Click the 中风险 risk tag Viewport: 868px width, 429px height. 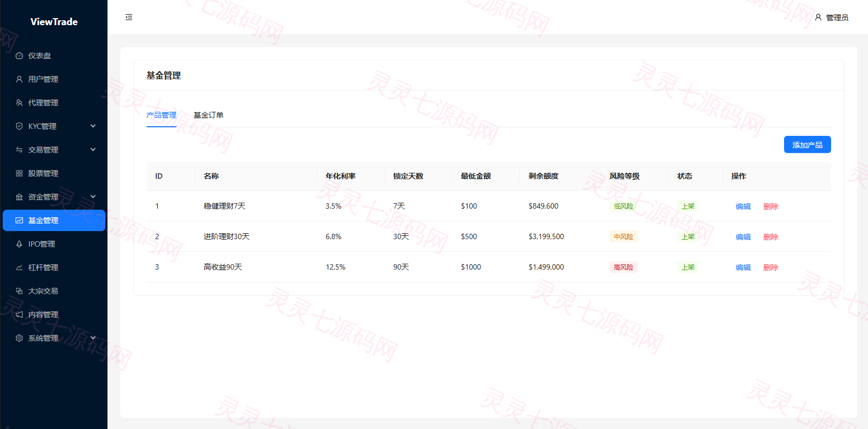624,237
